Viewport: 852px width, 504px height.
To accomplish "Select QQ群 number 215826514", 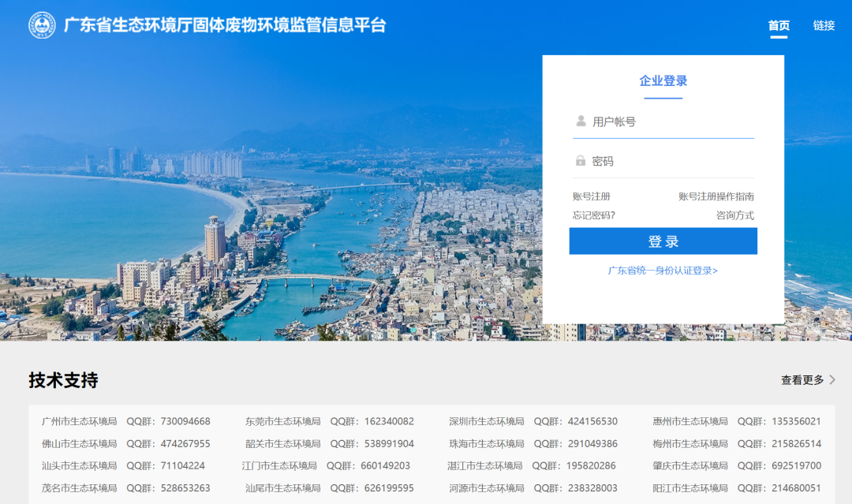I will tap(796, 444).
